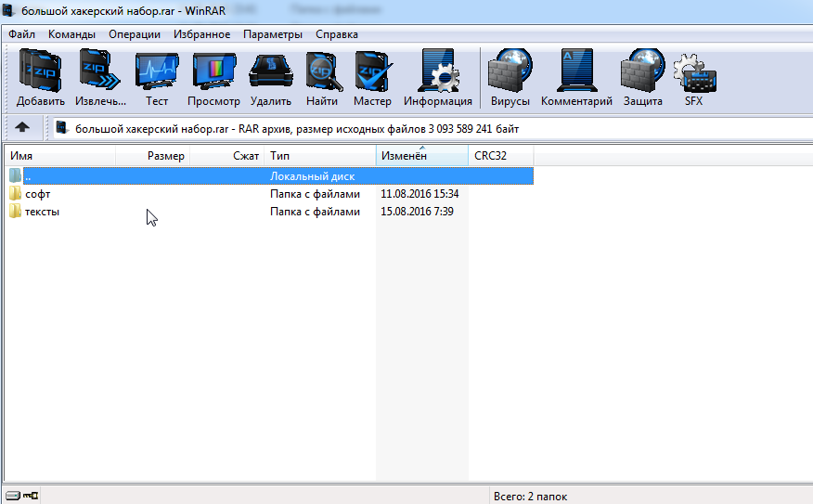Open the Файл menu

pos(21,34)
